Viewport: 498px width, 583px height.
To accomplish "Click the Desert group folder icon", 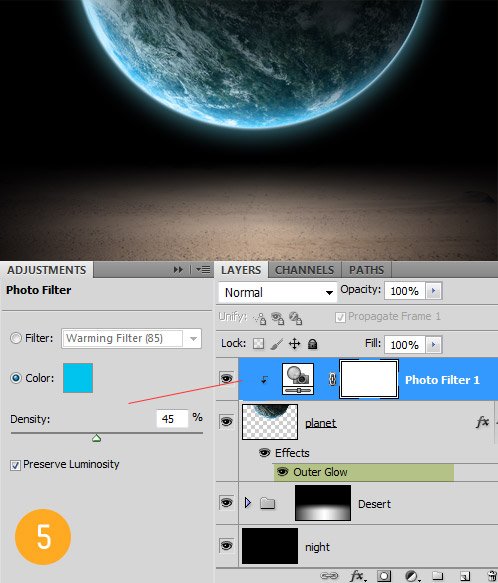I will coord(267,503).
